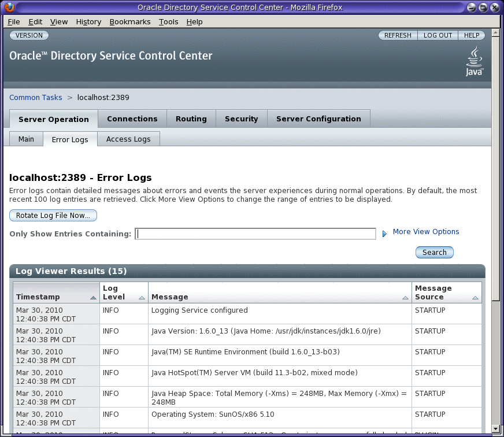Switch to the Connections tab
504x437 pixels.
[x=132, y=118]
